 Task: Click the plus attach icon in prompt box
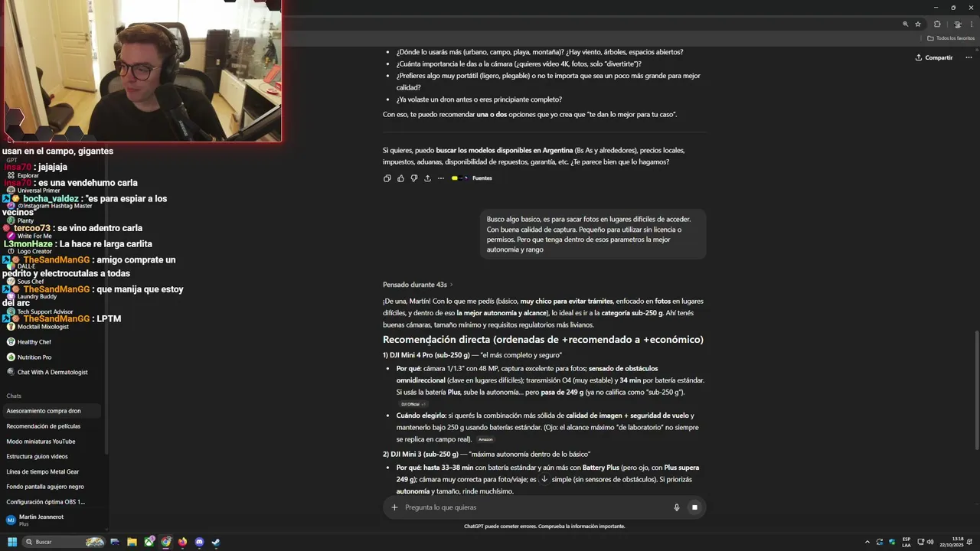(395, 507)
